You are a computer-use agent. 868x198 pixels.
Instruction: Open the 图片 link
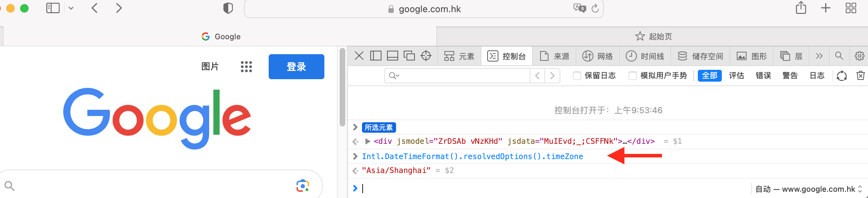pos(210,66)
